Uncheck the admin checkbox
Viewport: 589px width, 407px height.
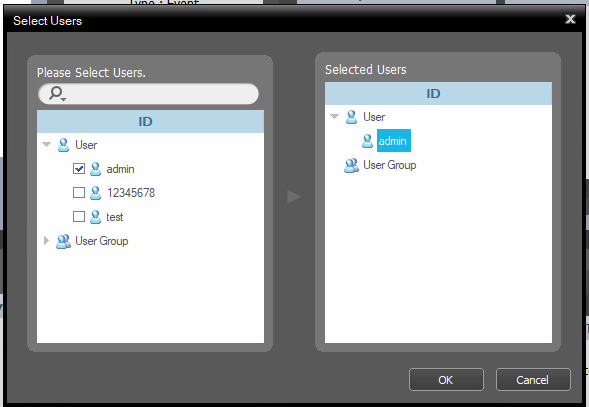[79, 169]
